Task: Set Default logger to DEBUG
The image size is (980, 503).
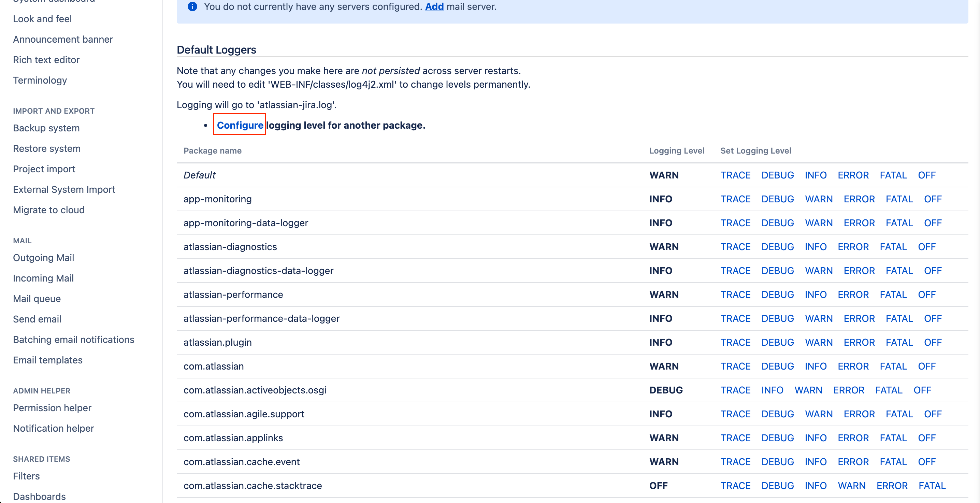Action: [777, 175]
